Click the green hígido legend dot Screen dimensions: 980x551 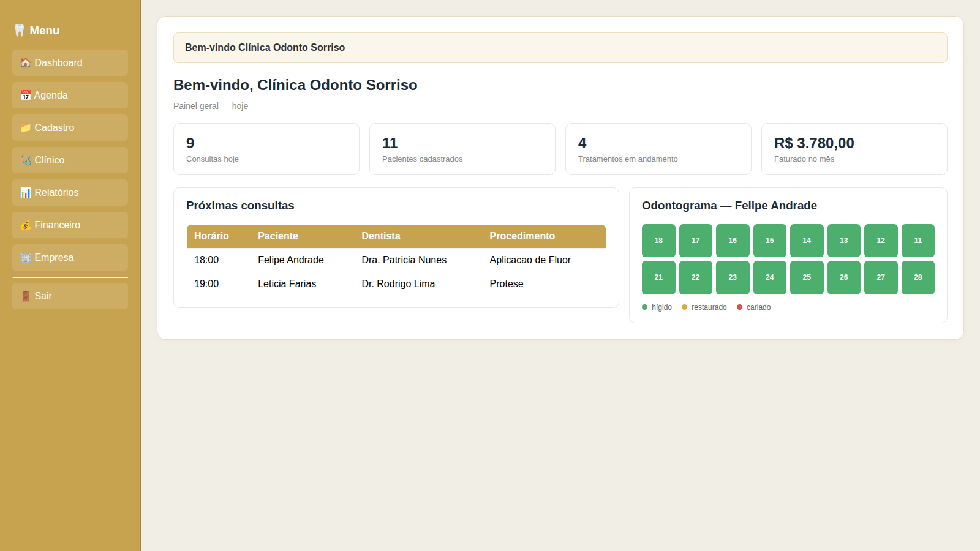coord(644,307)
